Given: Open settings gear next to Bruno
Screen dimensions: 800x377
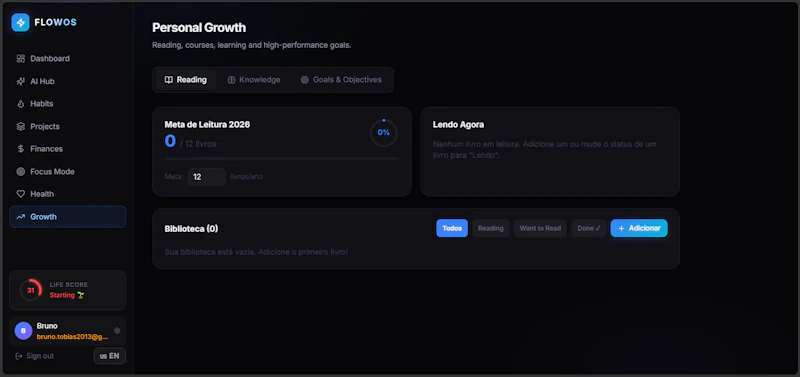Looking at the screenshot, I should click(117, 331).
